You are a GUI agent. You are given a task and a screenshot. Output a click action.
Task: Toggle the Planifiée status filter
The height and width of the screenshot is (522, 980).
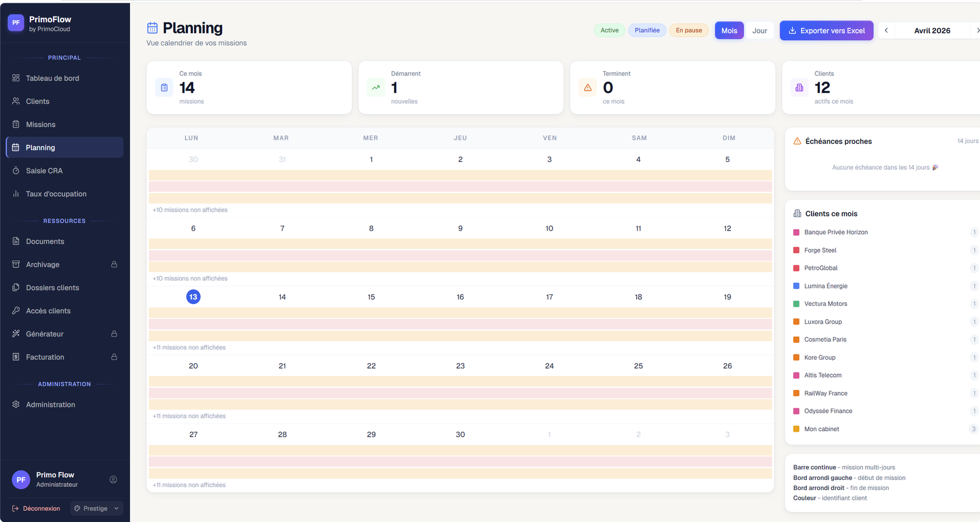[x=647, y=30]
